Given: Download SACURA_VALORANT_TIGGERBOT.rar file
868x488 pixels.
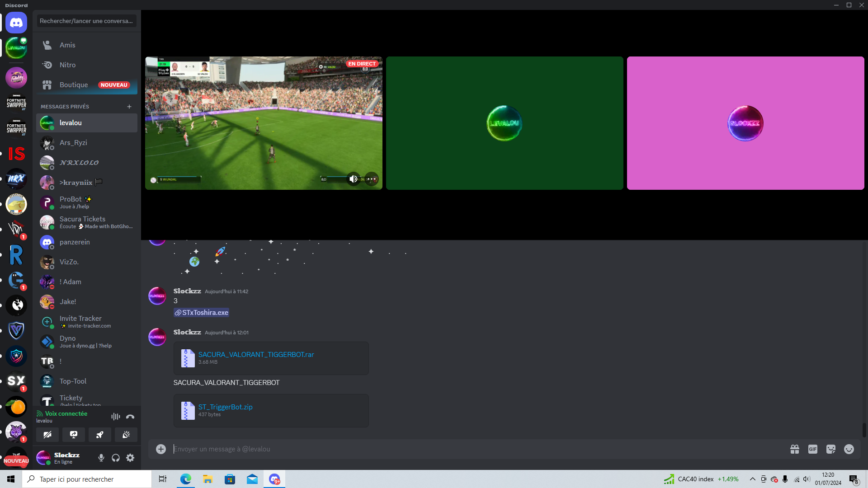Looking at the screenshot, I should 256,355.
